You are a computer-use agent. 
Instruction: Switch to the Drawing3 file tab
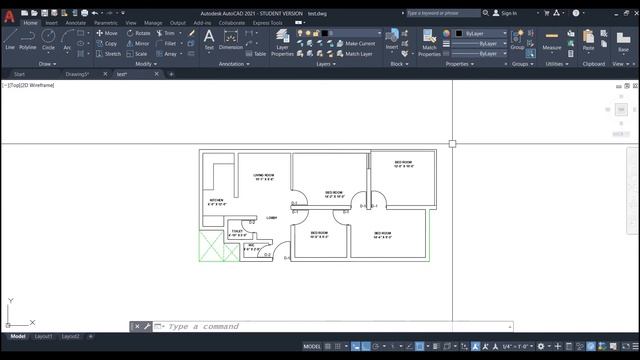[x=77, y=74]
